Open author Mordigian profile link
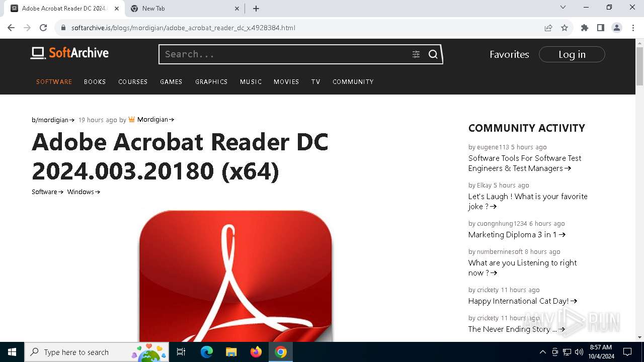This screenshot has height=362, width=644. coord(155,120)
